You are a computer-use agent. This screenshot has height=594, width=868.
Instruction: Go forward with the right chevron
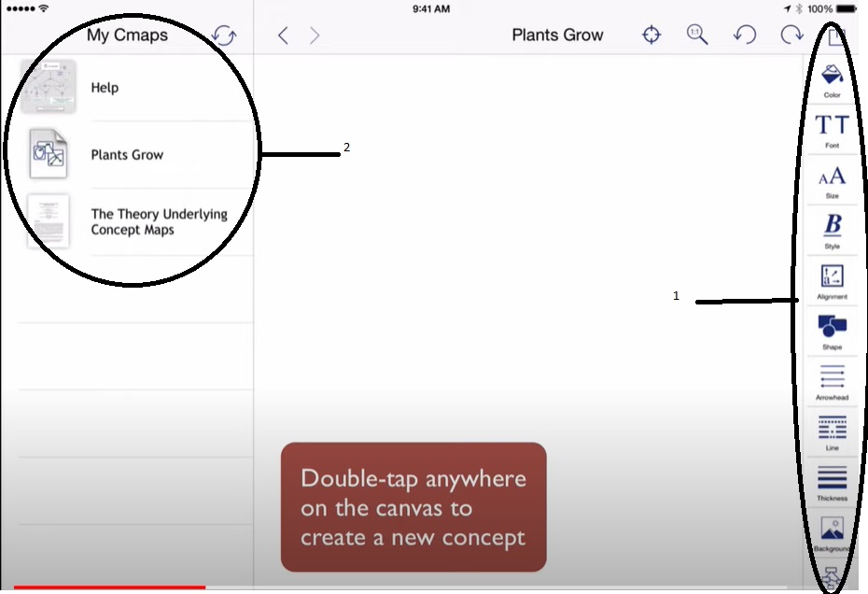pyautogui.click(x=315, y=35)
